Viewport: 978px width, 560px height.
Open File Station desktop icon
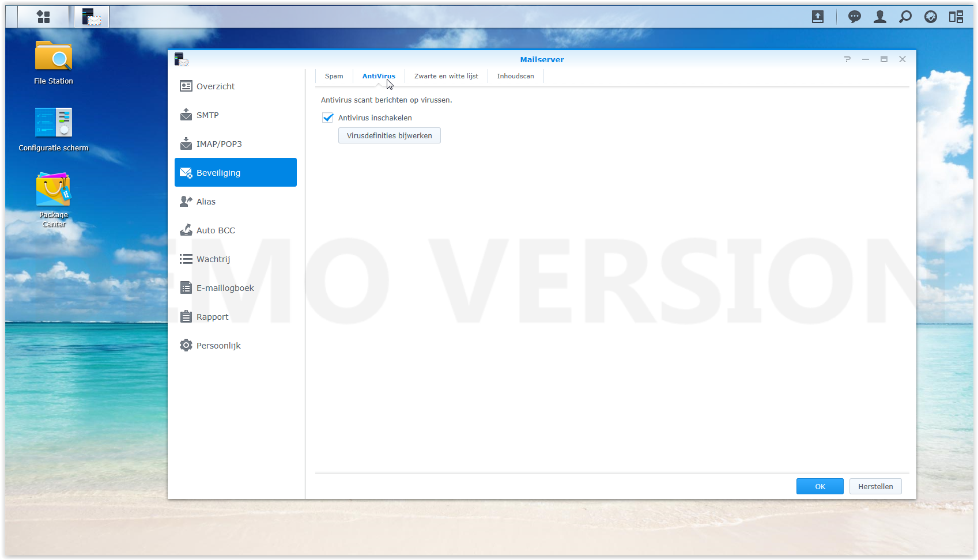coord(54,62)
